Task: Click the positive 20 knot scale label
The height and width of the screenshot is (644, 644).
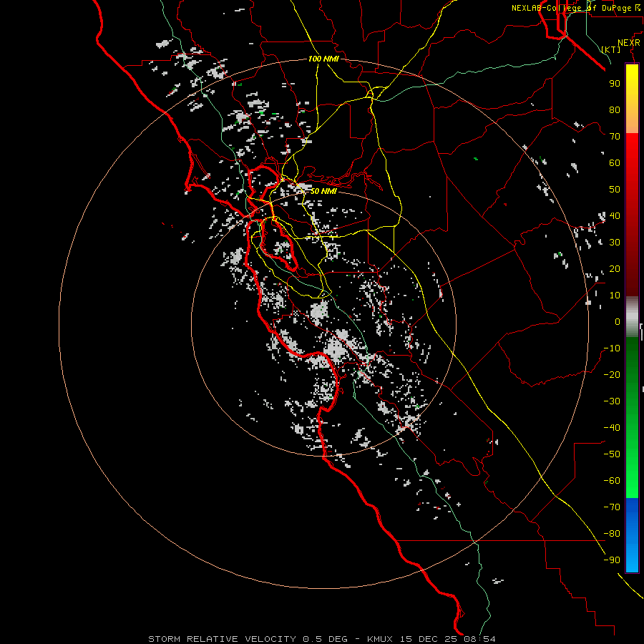Action: [x=615, y=269]
